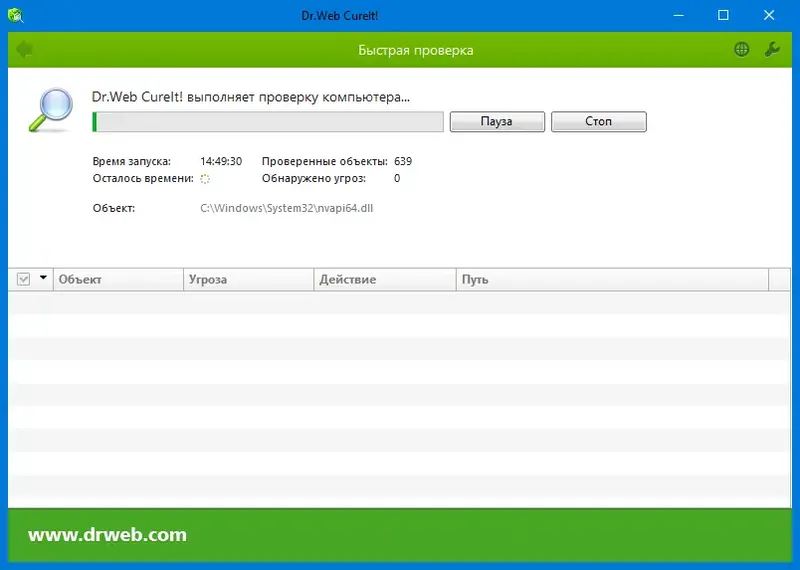Click the Проверенные объекты label
The width and height of the screenshot is (800, 570).
click(325, 161)
